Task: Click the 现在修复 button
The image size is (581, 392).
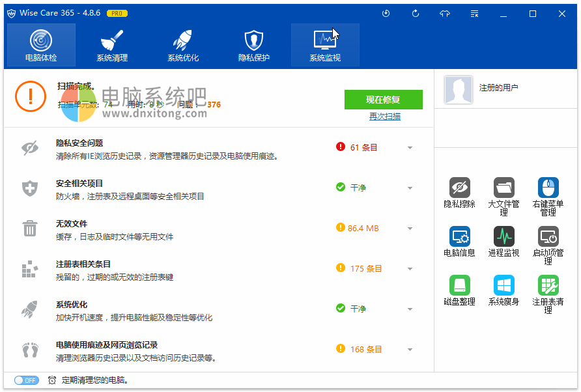Action: [x=383, y=100]
